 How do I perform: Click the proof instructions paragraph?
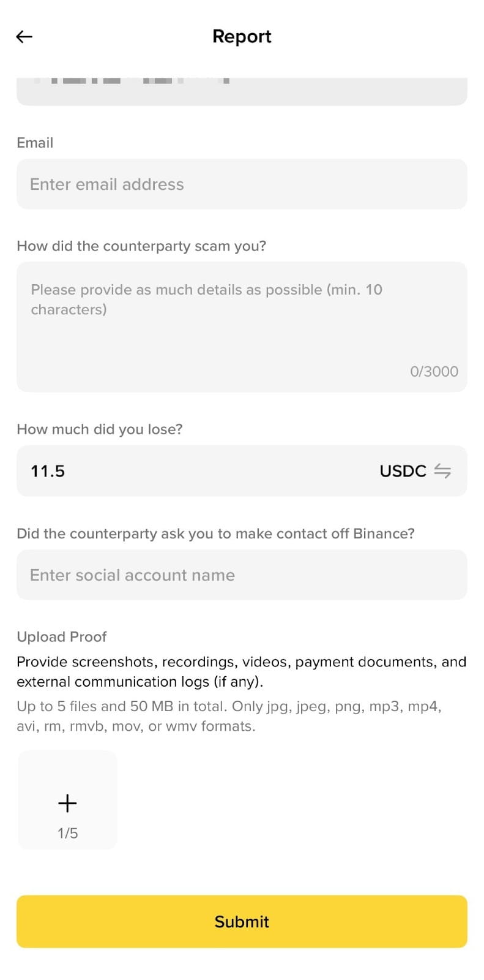(242, 671)
